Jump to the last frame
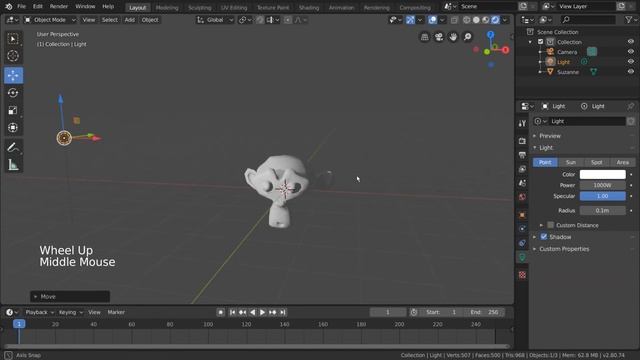The image size is (640, 360). point(282,312)
